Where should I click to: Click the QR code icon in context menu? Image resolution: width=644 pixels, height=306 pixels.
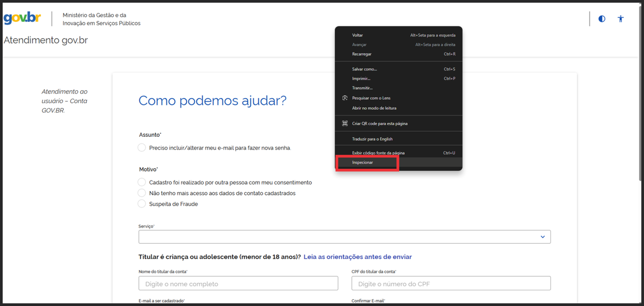tap(345, 123)
